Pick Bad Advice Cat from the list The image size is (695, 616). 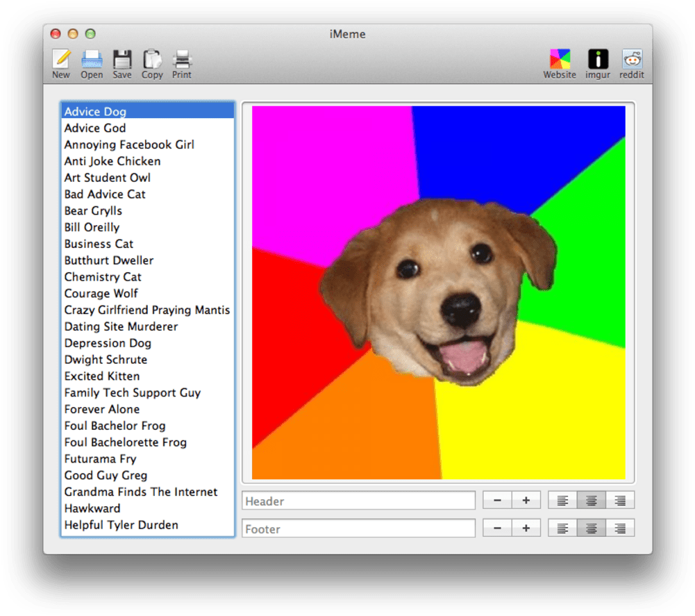point(148,194)
